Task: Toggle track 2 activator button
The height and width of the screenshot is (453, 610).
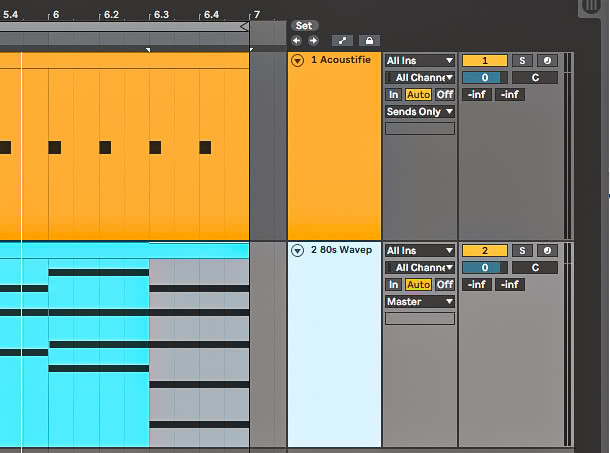Action: (485, 251)
